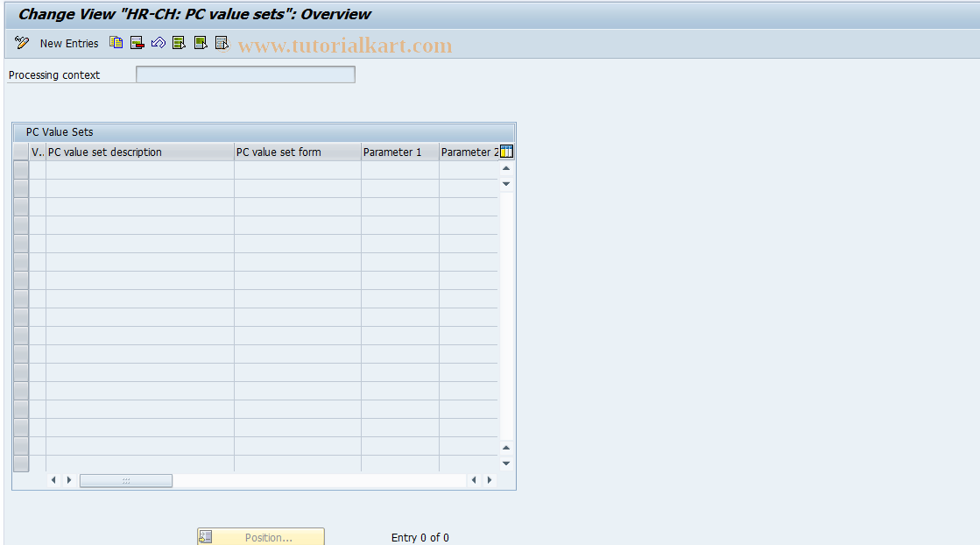Click bottom-most vertical scroll down arrow
The image size is (980, 545).
pyautogui.click(x=506, y=464)
